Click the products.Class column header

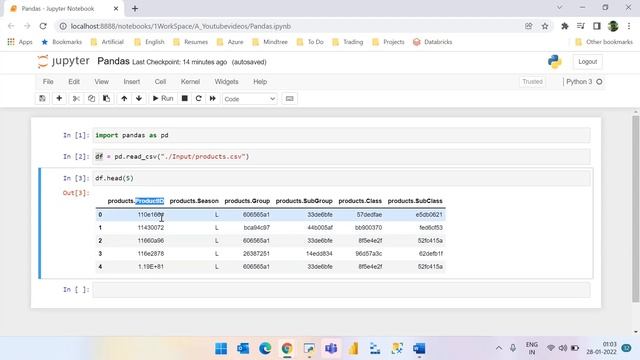(360, 201)
